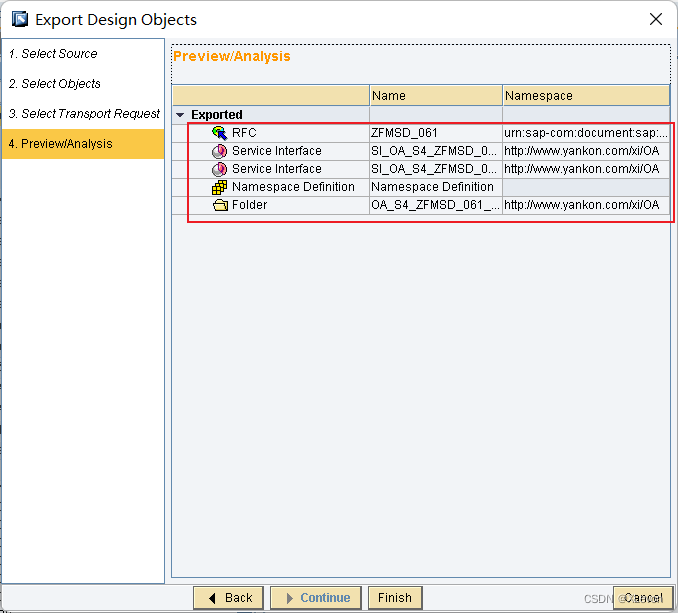Viewport: 678px width, 613px height.
Task: Click the ZFMSD_061 name cell
Action: tap(436, 133)
